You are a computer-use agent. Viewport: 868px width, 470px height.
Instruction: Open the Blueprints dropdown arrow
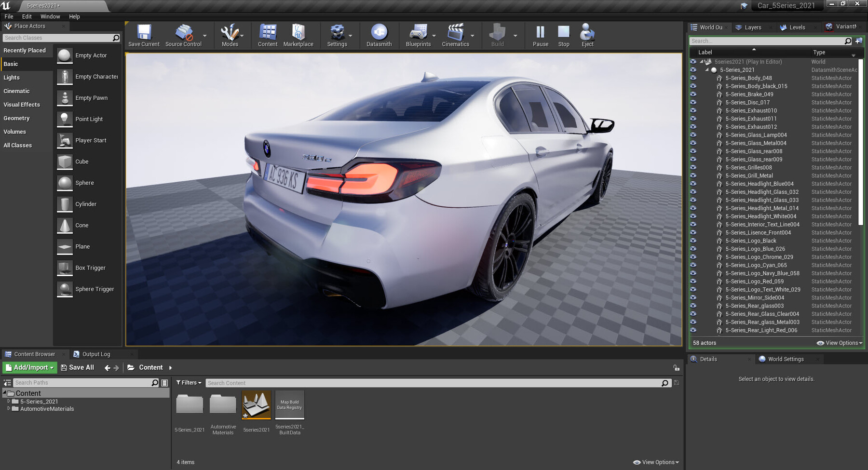point(434,36)
